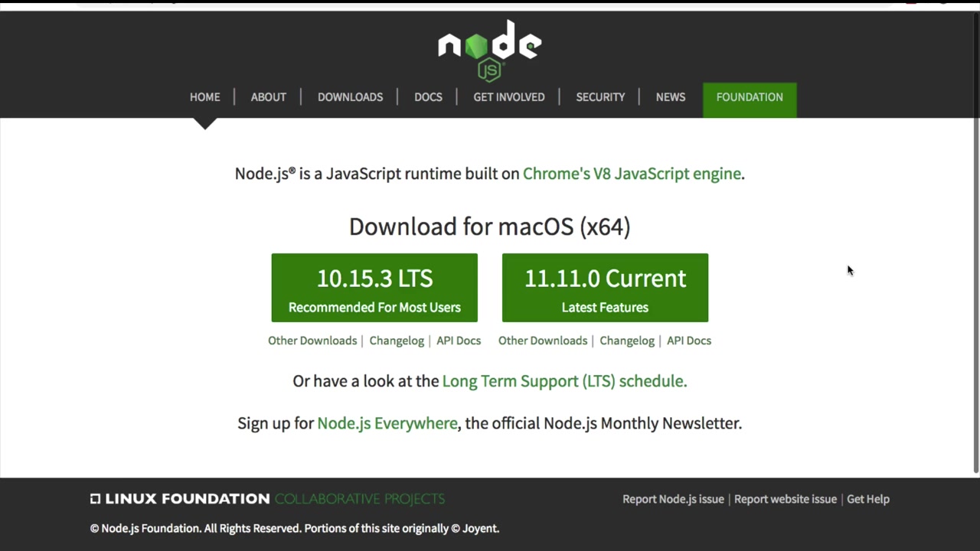Go to the About page
Image resolution: width=980 pixels, height=551 pixels.
pos(268,97)
